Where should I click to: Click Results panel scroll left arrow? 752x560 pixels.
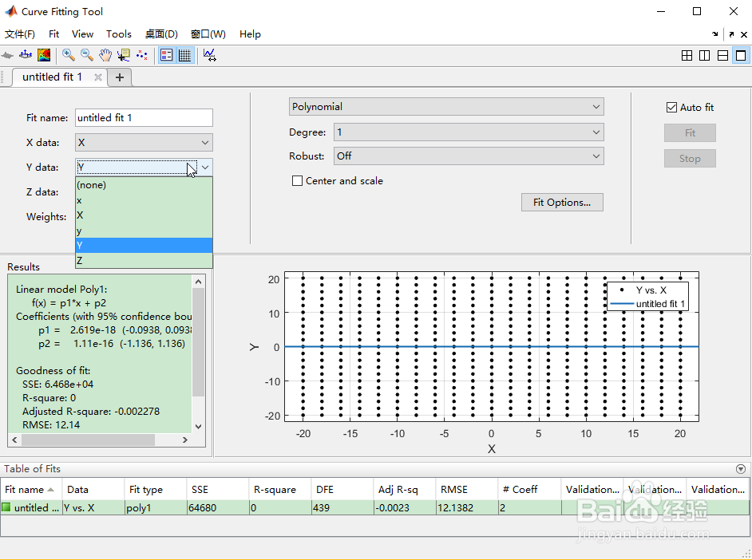coord(14,440)
